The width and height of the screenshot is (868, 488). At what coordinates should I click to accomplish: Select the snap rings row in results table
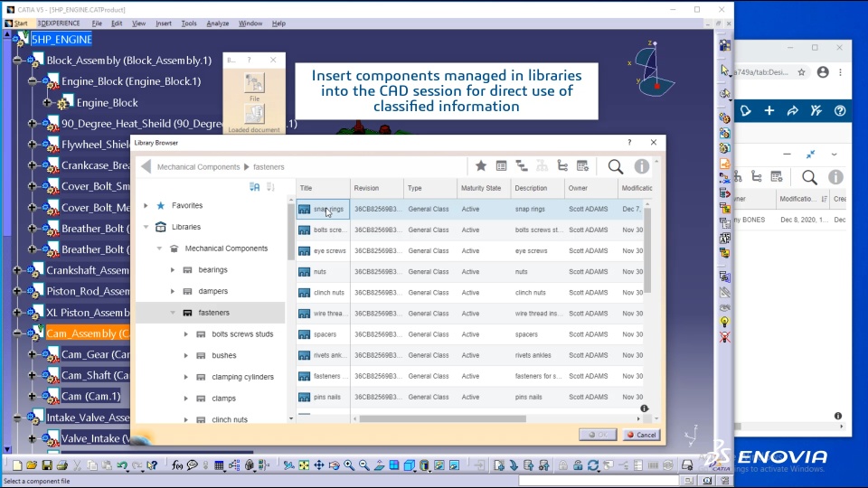click(x=470, y=209)
